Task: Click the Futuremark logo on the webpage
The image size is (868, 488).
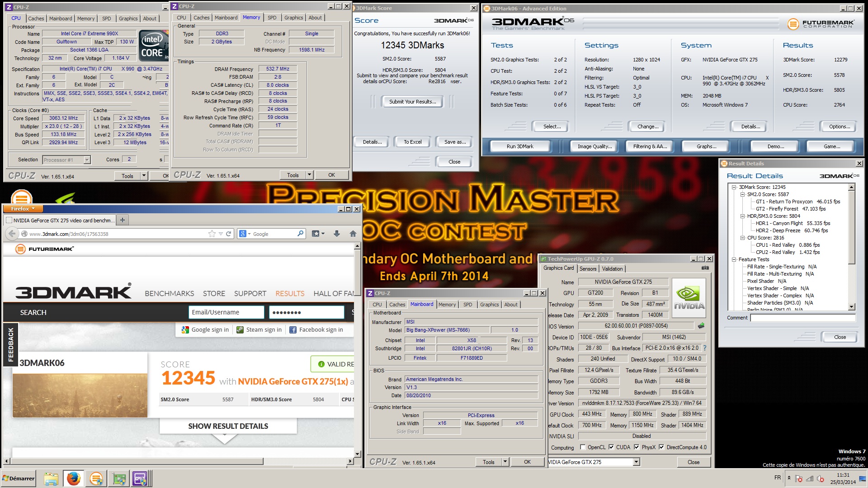Action: click(44, 249)
